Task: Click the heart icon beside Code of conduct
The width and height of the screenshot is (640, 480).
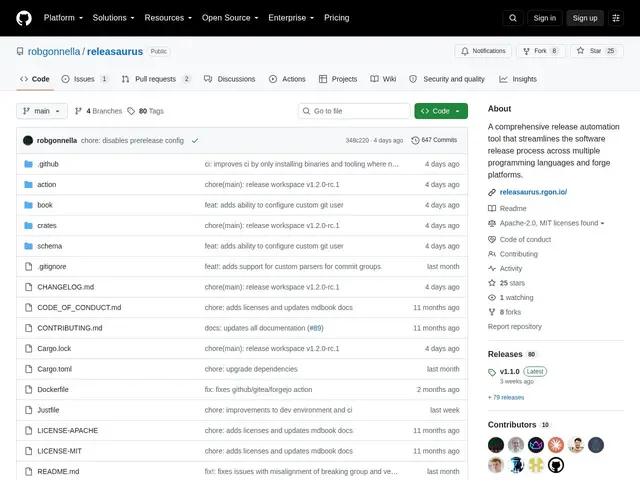Action: click(492, 240)
